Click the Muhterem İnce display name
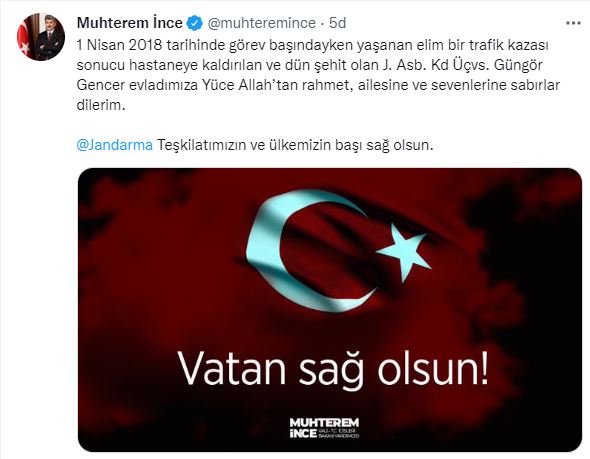 130,23
